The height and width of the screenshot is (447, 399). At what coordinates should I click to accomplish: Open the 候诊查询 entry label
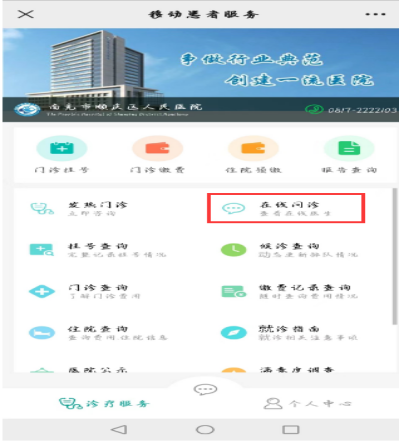(289, 246)
